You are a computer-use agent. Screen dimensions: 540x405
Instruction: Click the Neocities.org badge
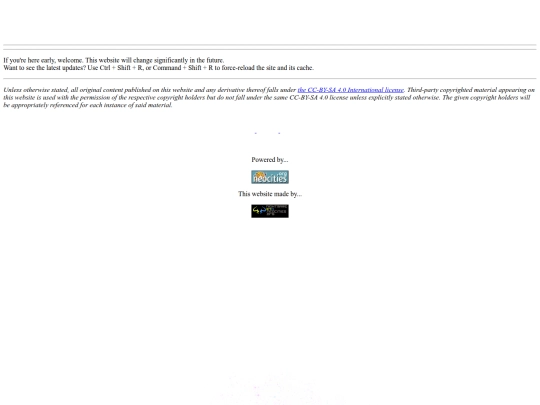point(270,177)
